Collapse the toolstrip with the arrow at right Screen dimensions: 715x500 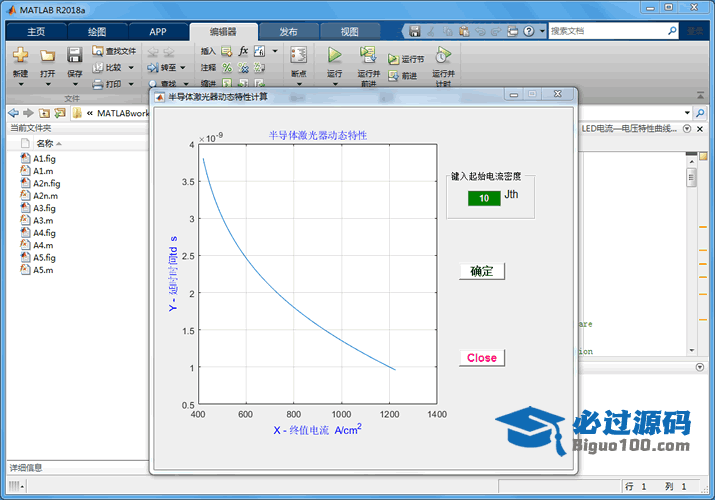(x=700, y=95)
